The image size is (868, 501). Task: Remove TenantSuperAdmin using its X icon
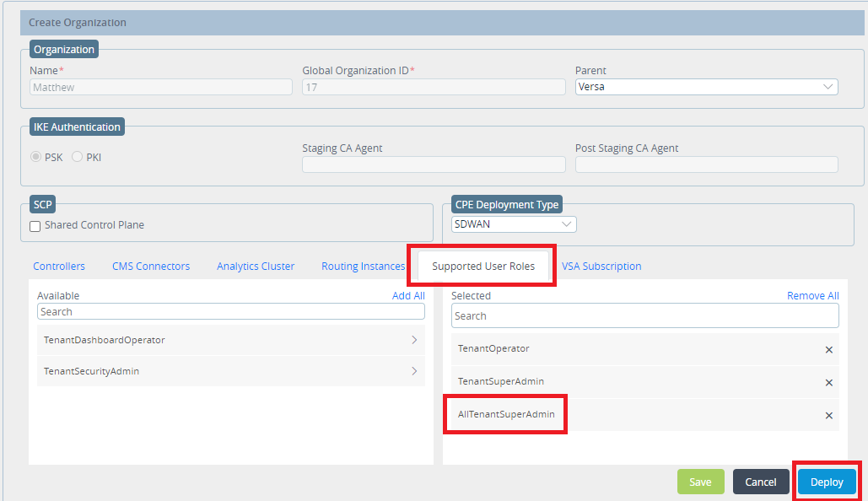click(828, 382)
